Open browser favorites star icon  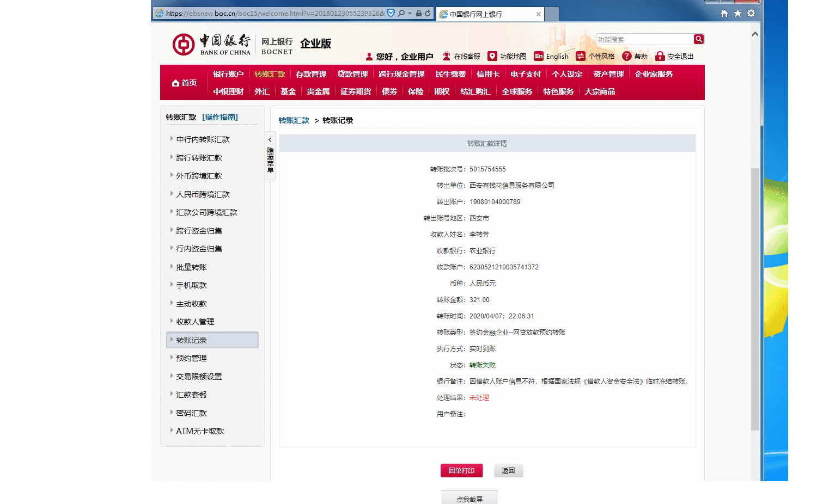pyautogui.click(x=738, y=14)
